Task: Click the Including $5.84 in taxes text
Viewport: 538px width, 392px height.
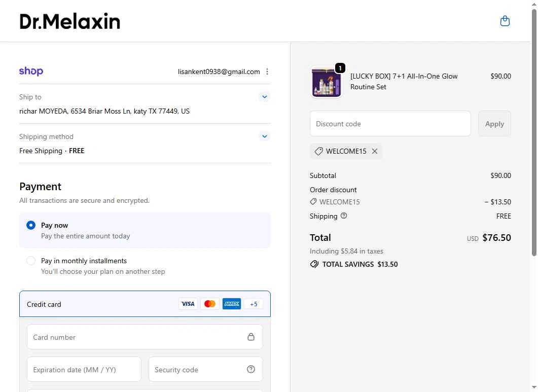Action: [346, 251]
